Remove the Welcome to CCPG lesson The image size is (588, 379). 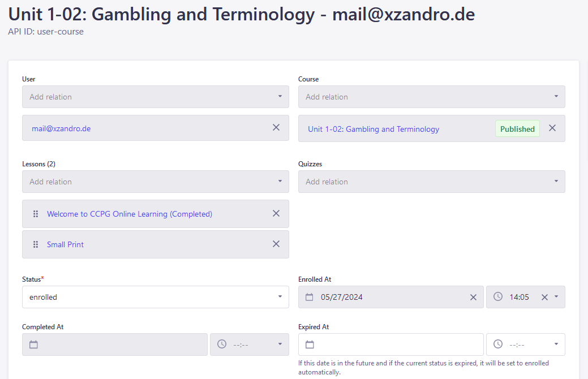point(276,214)
